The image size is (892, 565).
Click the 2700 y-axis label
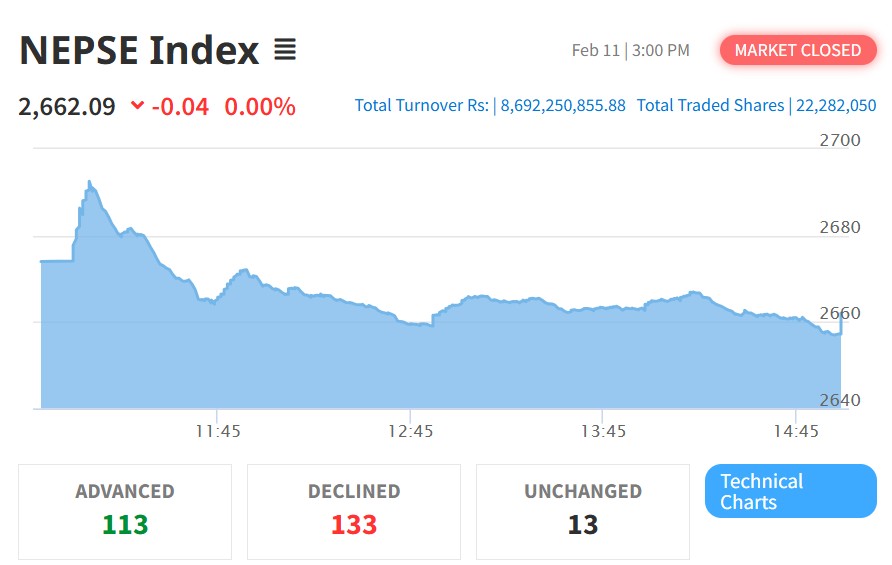[839, 140]
